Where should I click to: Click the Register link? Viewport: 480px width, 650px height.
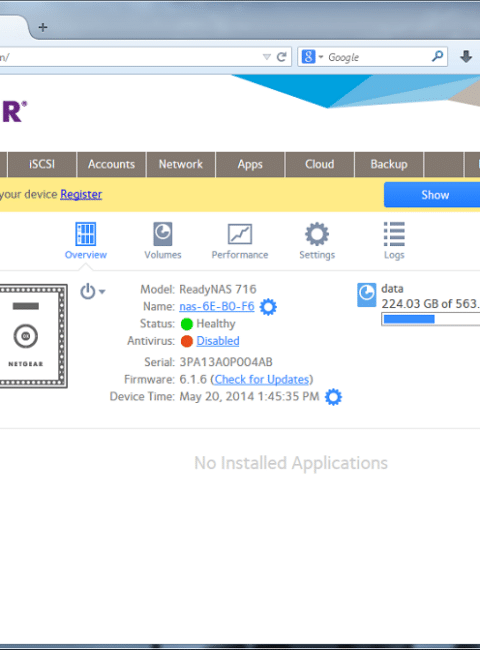(x=81, y=194)
